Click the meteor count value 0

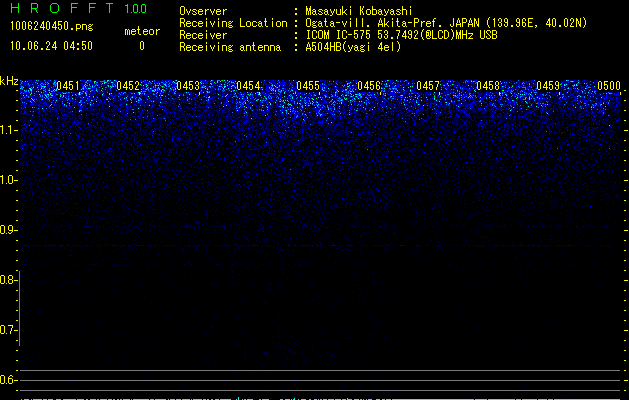pyautogui.click(x=142, y=46)
